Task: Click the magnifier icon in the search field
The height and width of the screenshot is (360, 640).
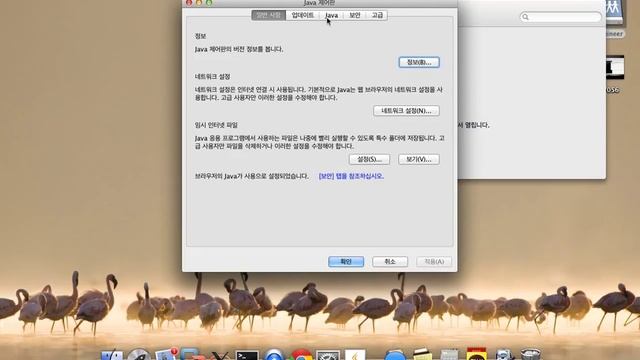Action: [x=526, y=17]
